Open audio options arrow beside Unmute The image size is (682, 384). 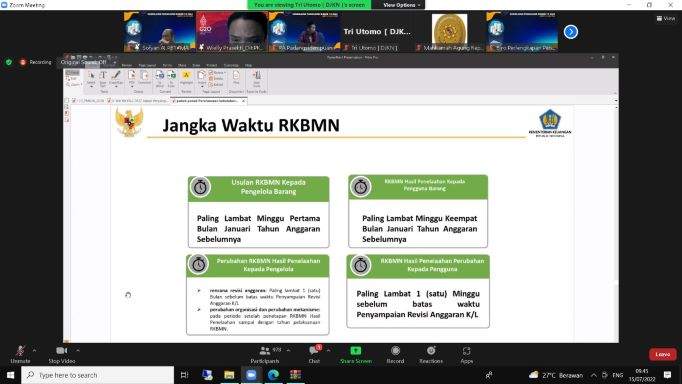(34, 350)
